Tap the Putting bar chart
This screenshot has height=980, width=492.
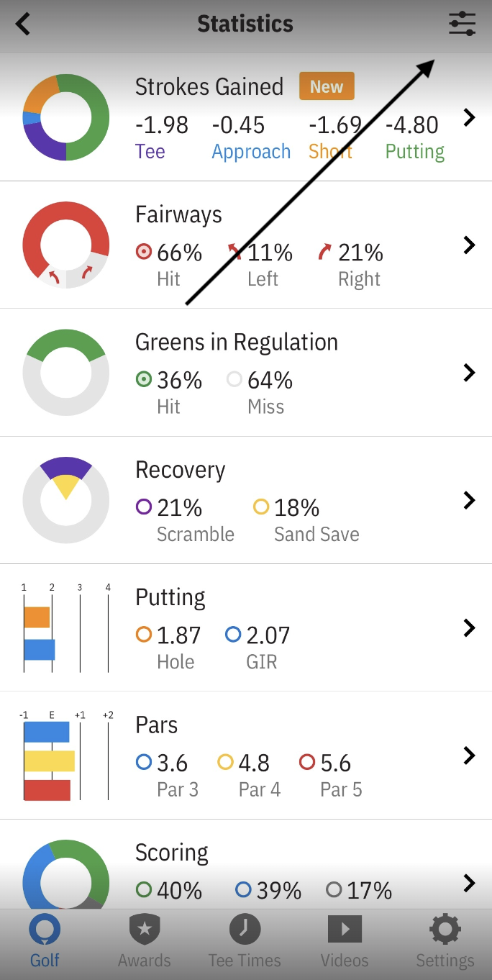(x=66, y=628)
